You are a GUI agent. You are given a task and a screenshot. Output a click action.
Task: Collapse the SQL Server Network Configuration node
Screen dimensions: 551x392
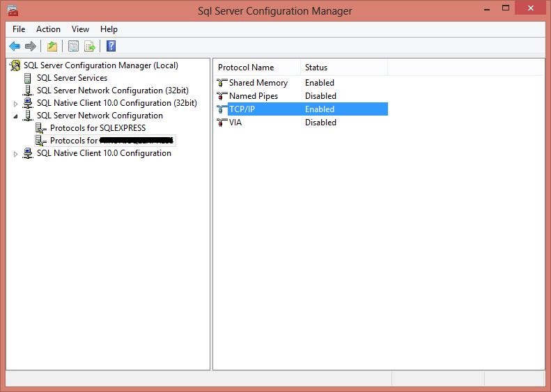coord(15,116)
